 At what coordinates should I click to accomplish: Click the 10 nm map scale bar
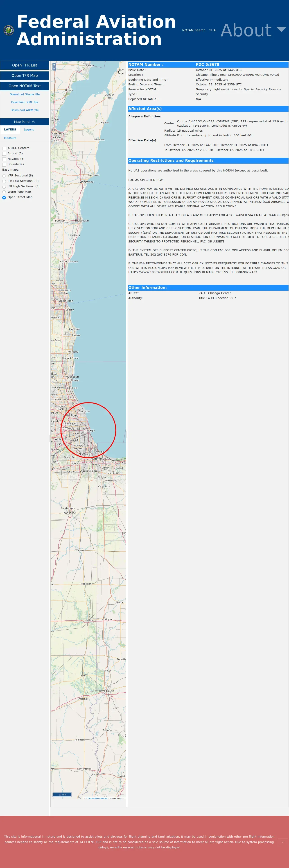coord(62,795)
